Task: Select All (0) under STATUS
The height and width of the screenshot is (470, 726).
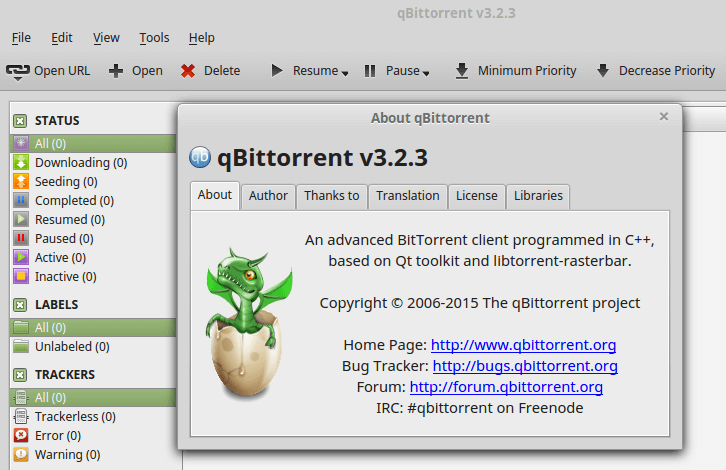Action: coord(93,144)
